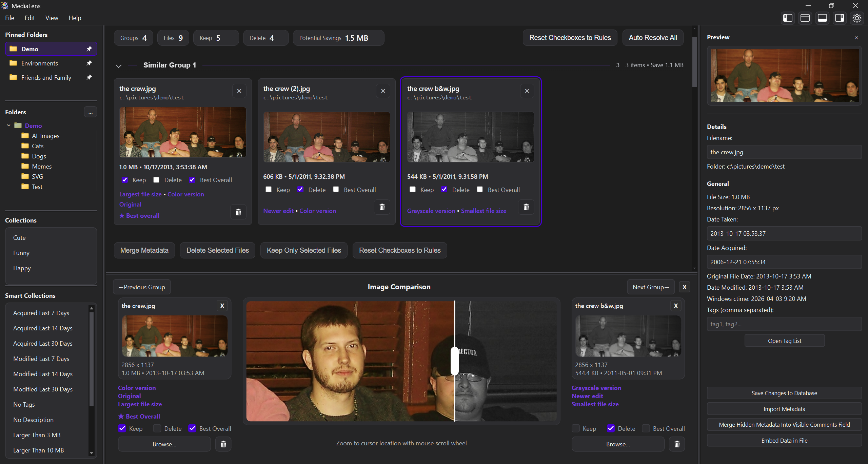
Task: Open the Folders ellipsis options menu
Action: point(90,112)
